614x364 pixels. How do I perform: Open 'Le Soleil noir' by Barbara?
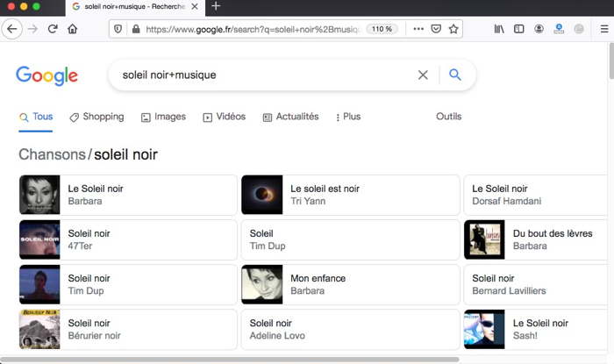[128, 195]
